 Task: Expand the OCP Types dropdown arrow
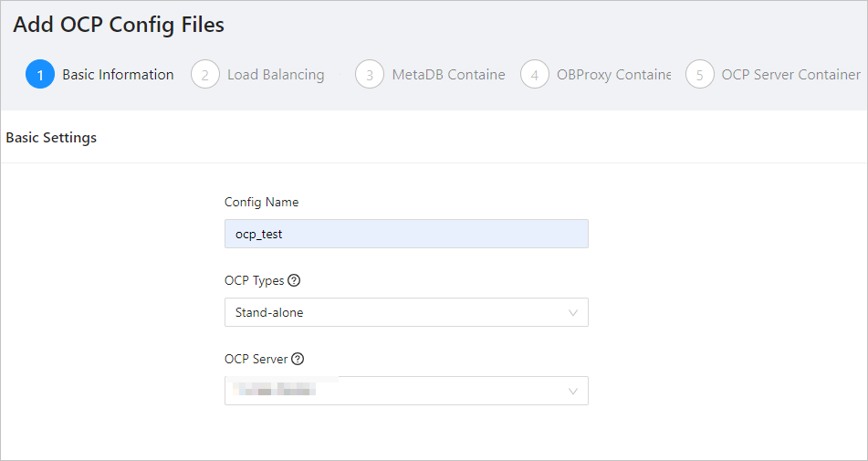coord(573,312)
